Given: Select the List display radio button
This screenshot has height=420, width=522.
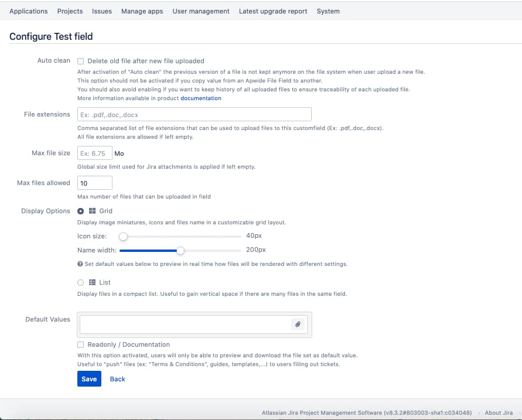Looking at the screenshot, I should tap(80, 282).
